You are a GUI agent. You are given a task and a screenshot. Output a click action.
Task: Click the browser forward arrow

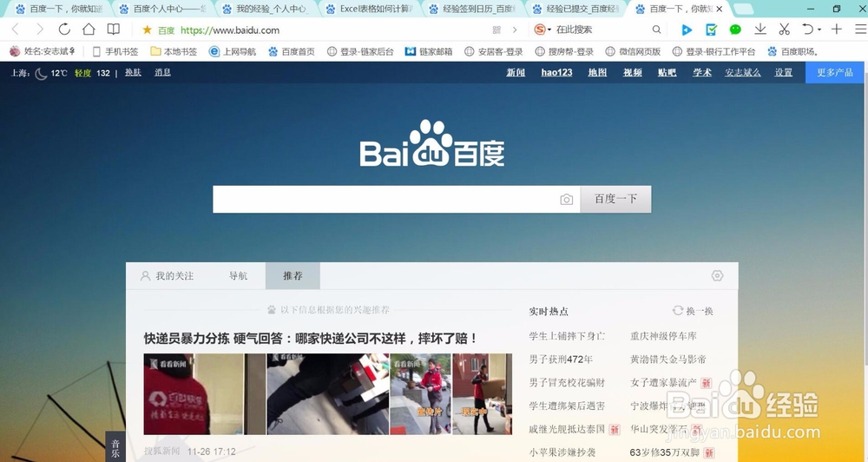[40, 30]
